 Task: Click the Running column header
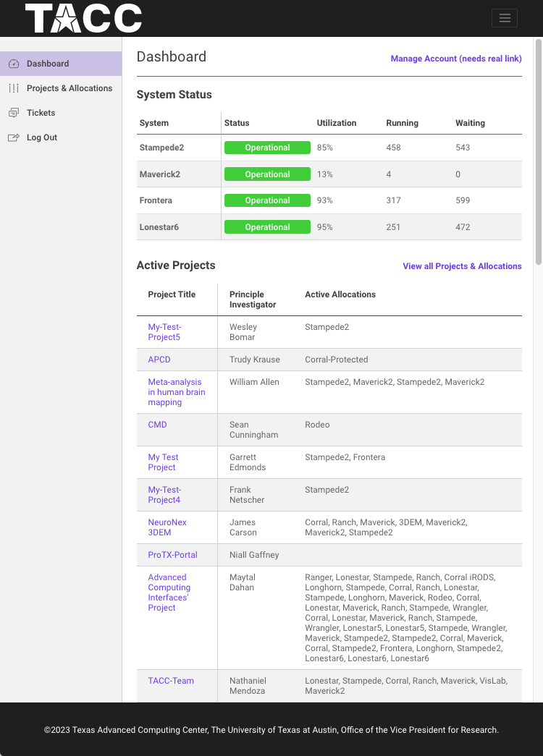(402, 123)
